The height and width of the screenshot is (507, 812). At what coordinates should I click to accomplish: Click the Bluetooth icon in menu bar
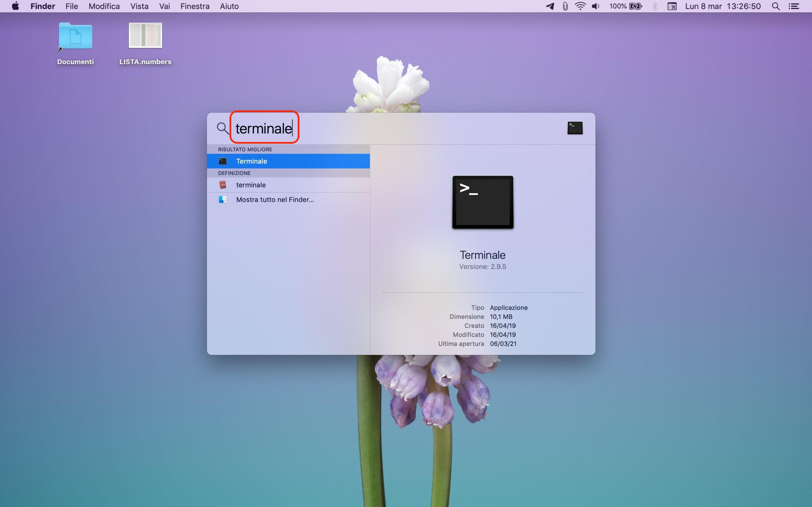655,6
